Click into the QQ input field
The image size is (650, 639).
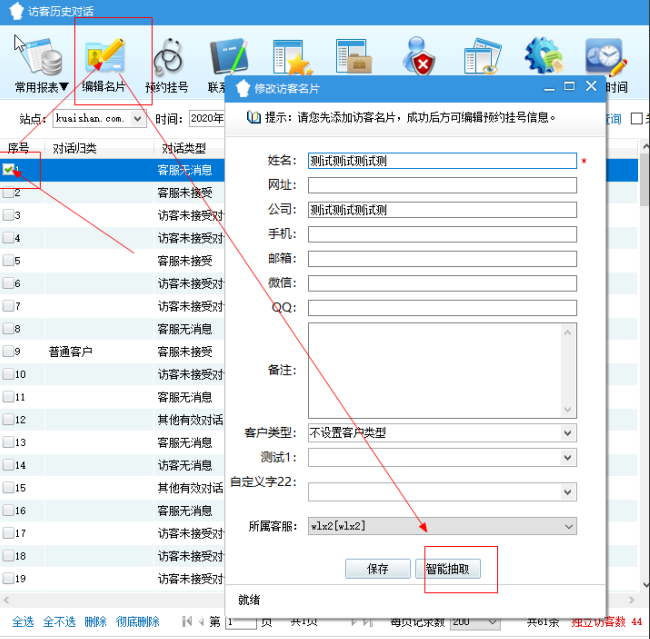tap(442, 308)
